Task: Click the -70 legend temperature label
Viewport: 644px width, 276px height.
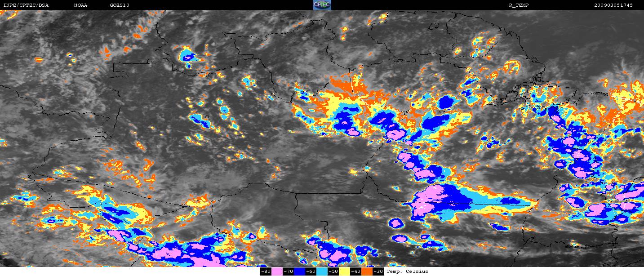Action: pos(288,271)
